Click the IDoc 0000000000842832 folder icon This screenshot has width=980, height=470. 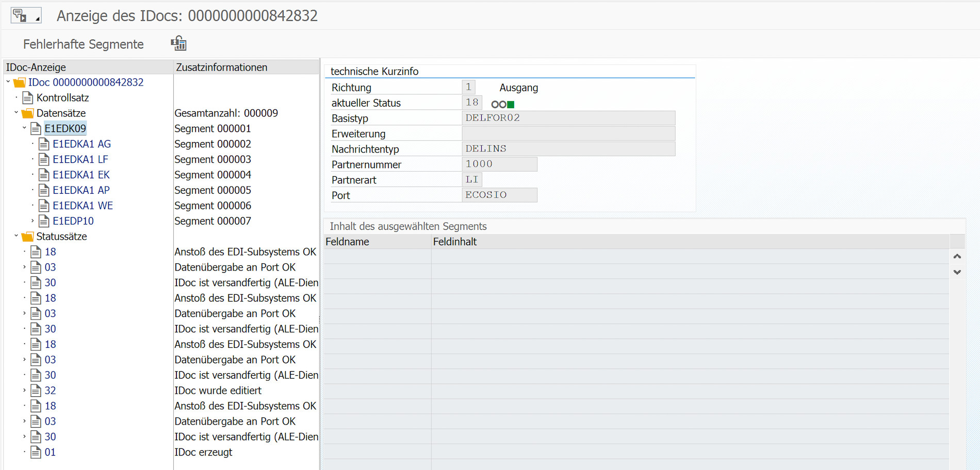pos(20,82)
